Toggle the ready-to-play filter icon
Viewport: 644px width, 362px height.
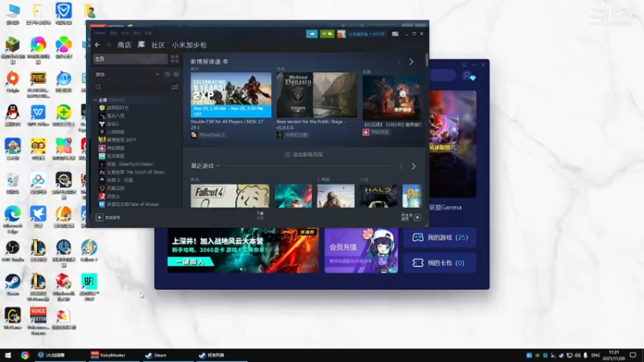(x=176, y=75)
